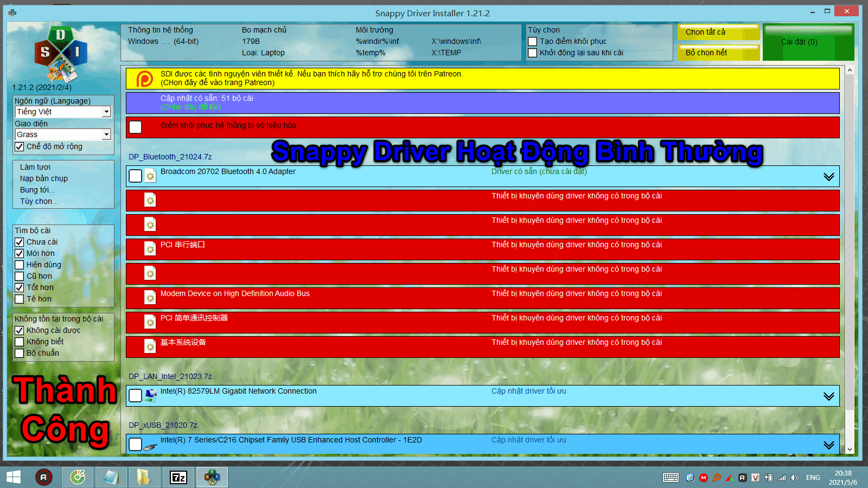Screen dimensions: 868x488
Task: Uncheck the Chưa cài filter
Action: coord(20,242)
